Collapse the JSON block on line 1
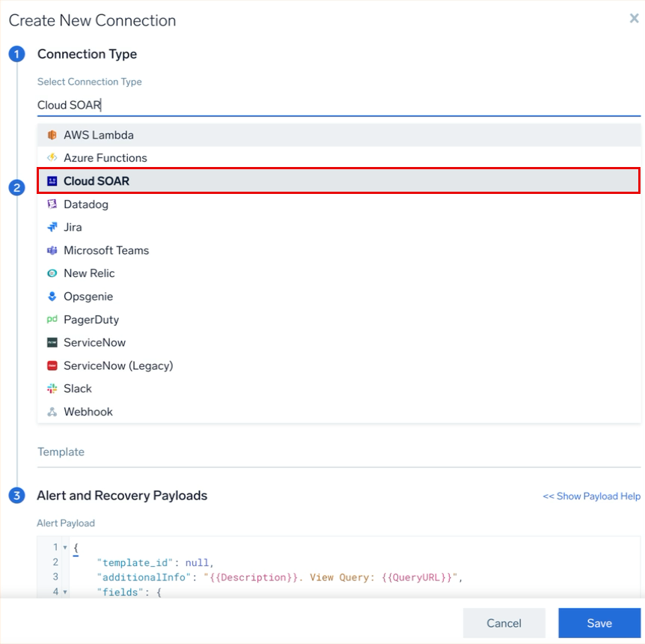The width and height of the screenshot is (645, 644). (x=65, y=547)
